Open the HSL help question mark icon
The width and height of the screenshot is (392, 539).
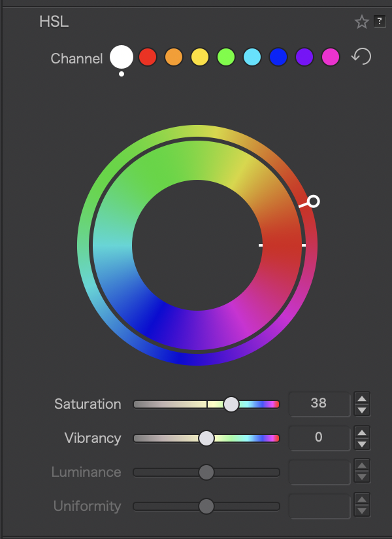click(x=380, y=22)
